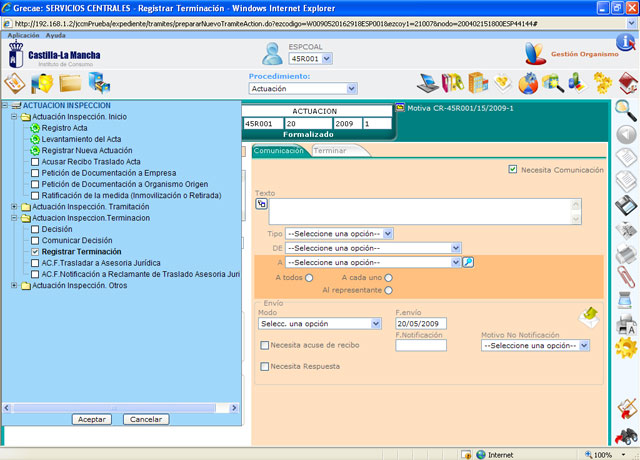Click the blue computer files toolbar icon
The width and height of the screenshot is (640, 460).
99,83
